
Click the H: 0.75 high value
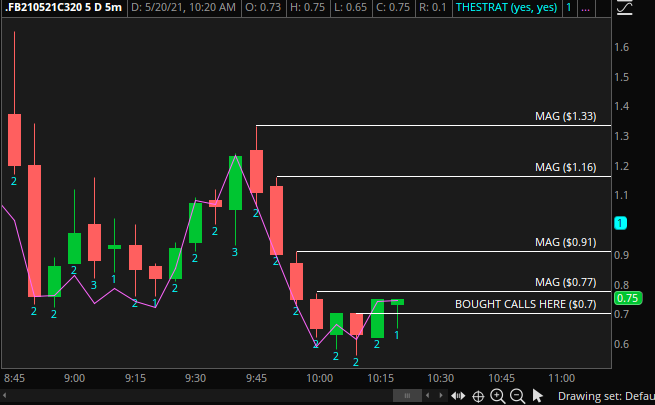pos(307,8)
